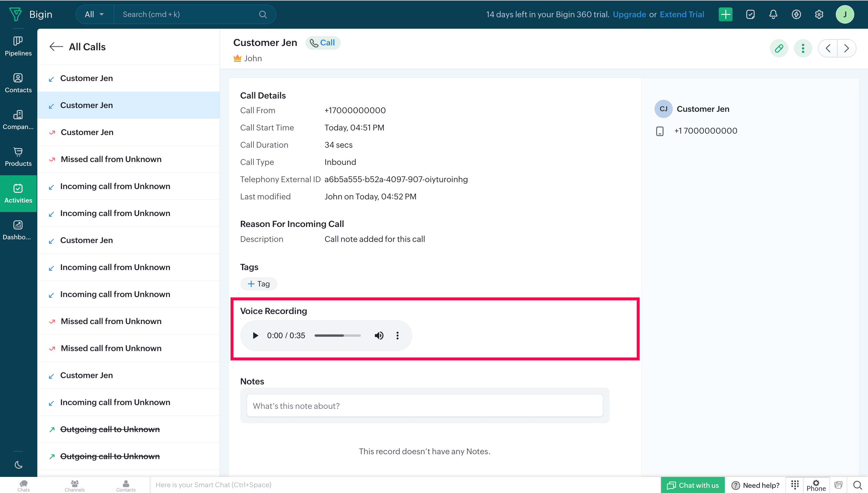Open the record's three-dot more menu
This screenshot has height=493, width=868.
pos(803,49)
